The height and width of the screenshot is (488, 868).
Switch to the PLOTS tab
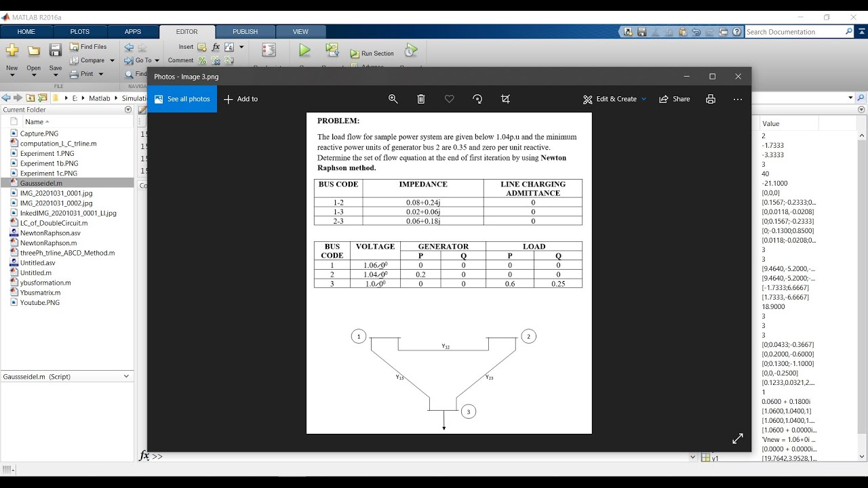[80, 32]
